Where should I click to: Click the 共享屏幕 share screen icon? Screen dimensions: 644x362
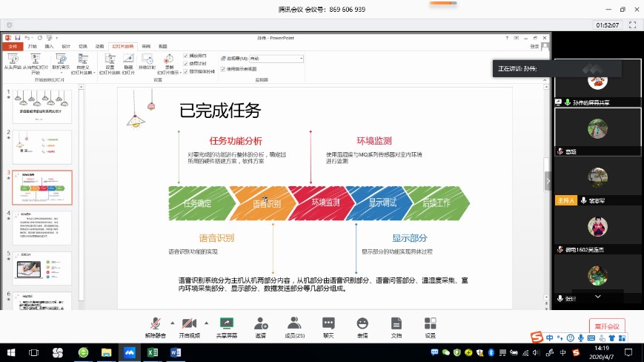[227, 323]
